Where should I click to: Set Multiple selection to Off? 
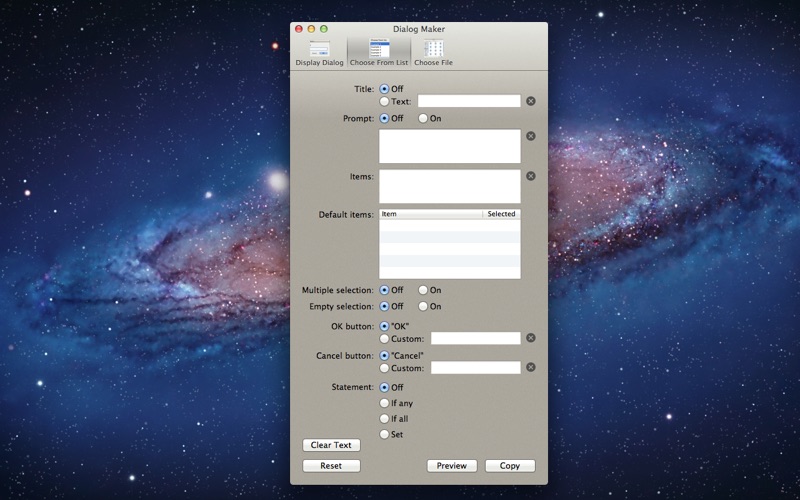(x=384, y=290)
